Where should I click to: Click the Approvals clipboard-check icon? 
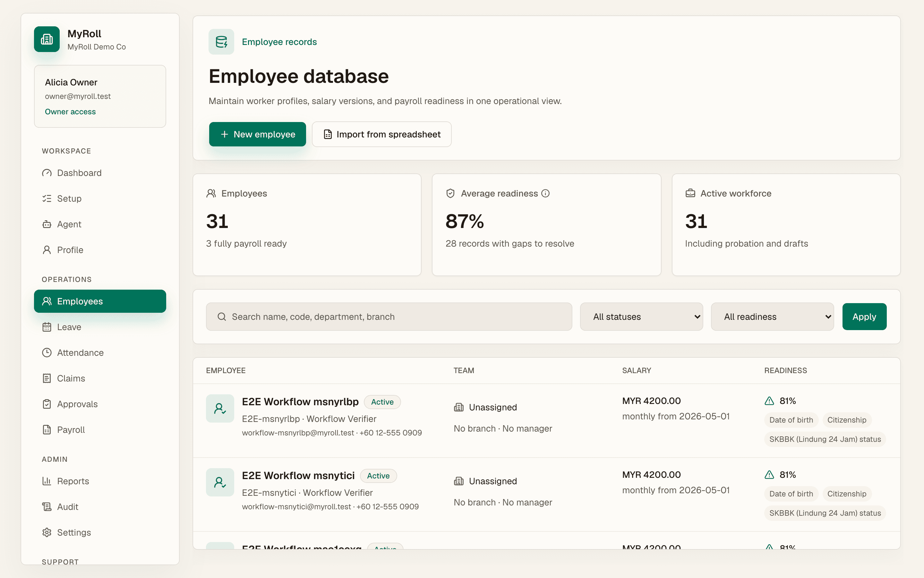(47, 404)
